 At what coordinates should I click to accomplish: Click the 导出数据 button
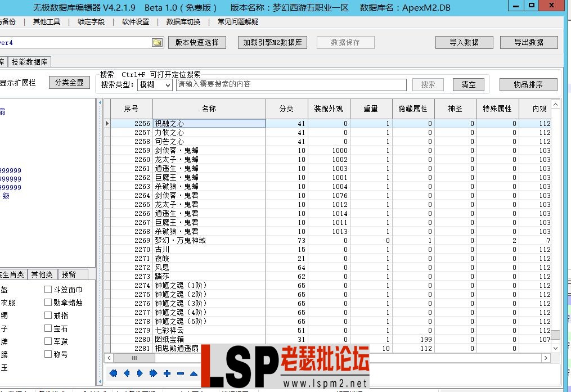(528, 42)
